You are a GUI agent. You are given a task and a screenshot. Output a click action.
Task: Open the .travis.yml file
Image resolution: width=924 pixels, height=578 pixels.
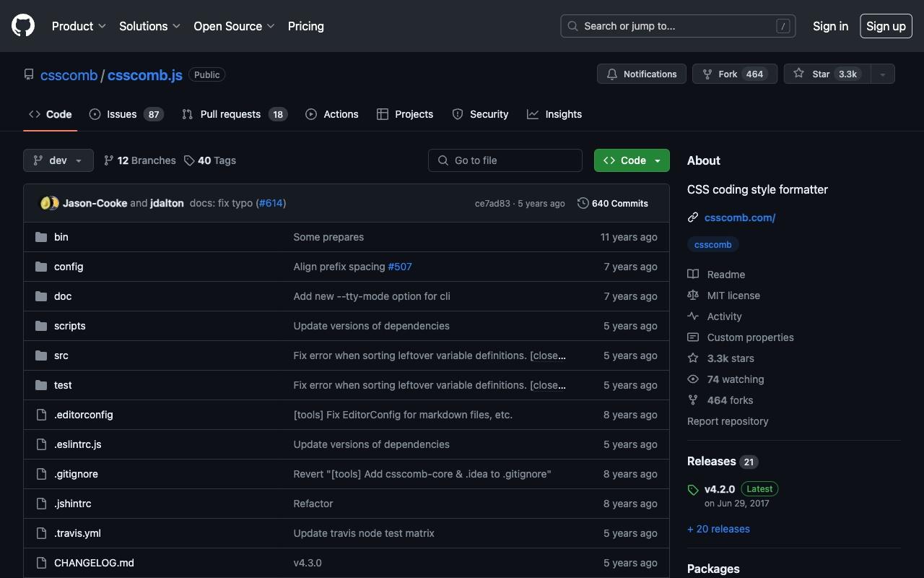(x=77, y=533)
